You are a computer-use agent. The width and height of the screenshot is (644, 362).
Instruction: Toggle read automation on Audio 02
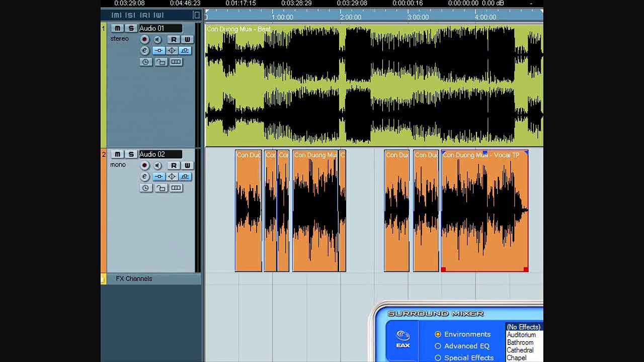(174, 165)
